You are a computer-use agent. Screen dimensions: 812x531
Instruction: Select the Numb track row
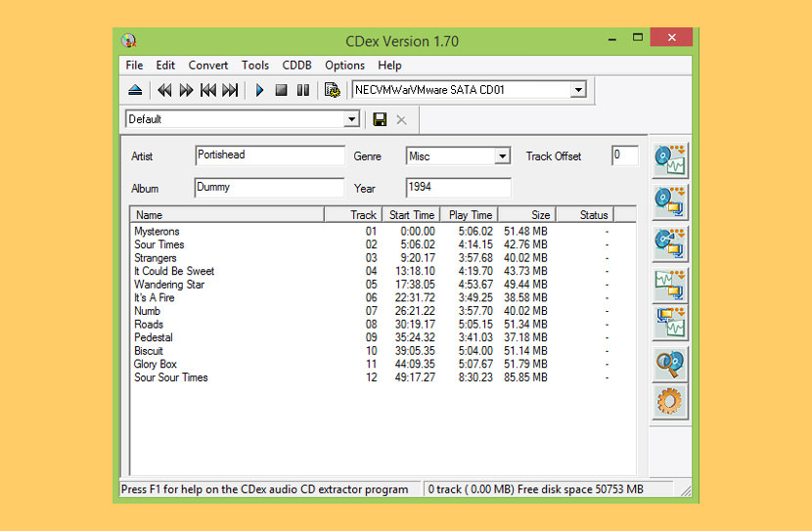coord(383,311)
